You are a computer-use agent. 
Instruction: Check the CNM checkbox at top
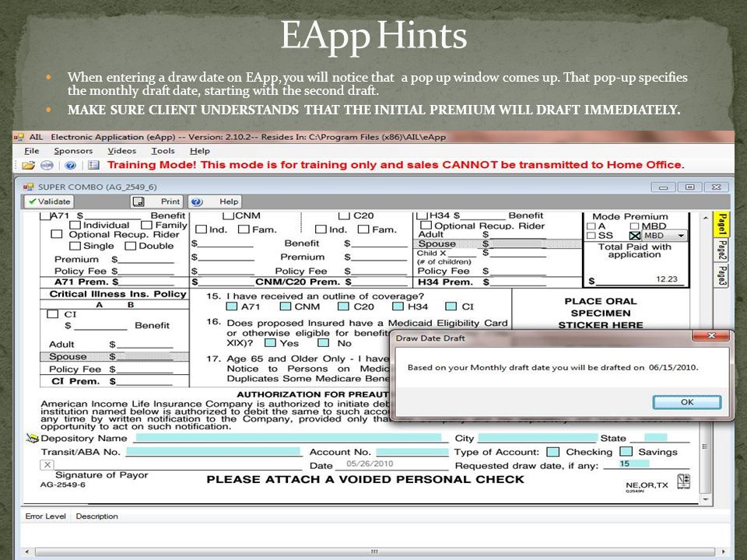(x=228, y=215)
